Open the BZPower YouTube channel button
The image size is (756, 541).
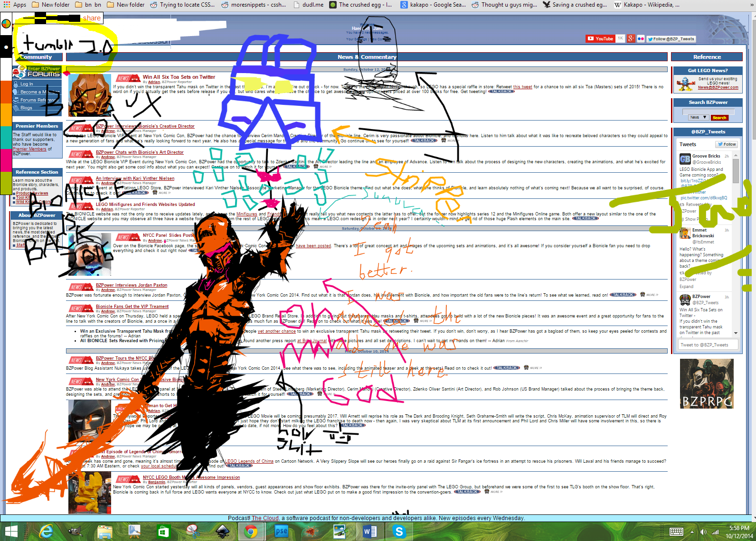(x=600, y=39)
